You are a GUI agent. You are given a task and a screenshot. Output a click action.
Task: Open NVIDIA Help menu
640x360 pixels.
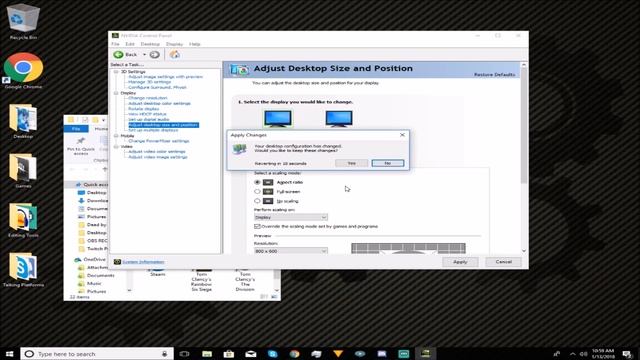coord(195,44)
